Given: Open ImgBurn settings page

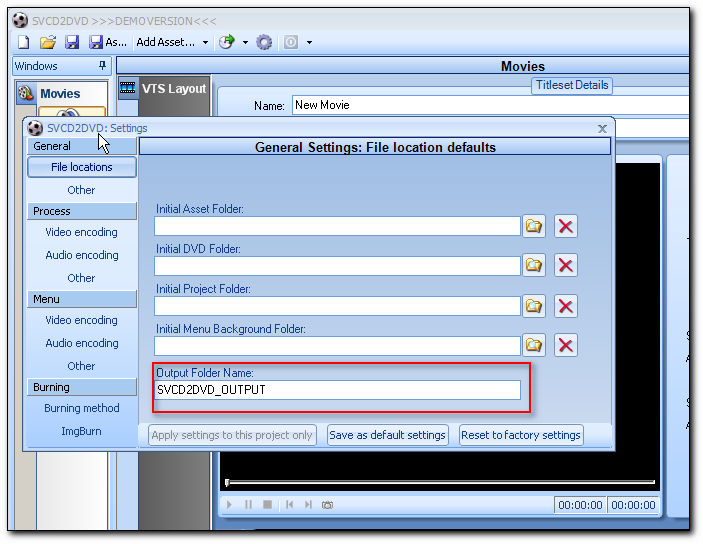Looking at the screenshot, I should (81, 431).
